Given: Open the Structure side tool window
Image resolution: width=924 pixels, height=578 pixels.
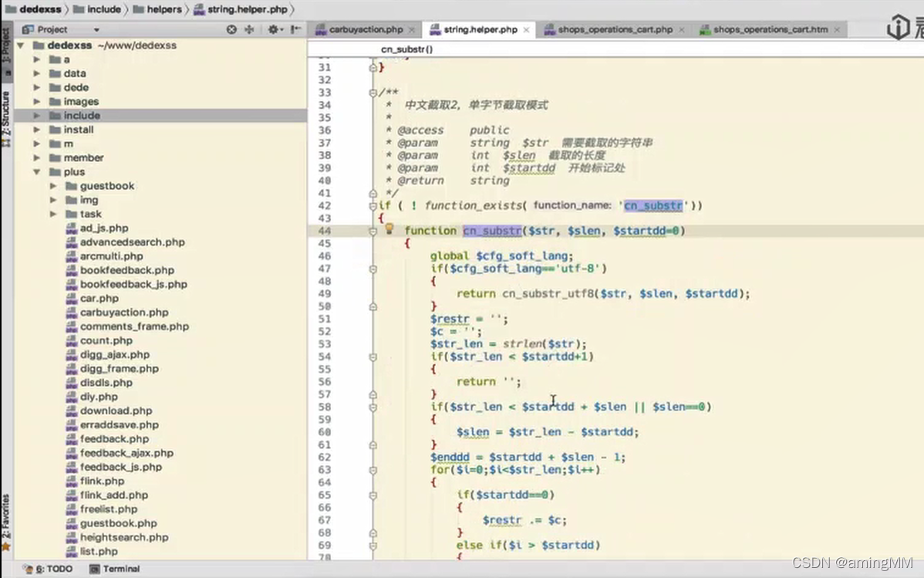Looking at the screenshot, I should tap(6, 119).
